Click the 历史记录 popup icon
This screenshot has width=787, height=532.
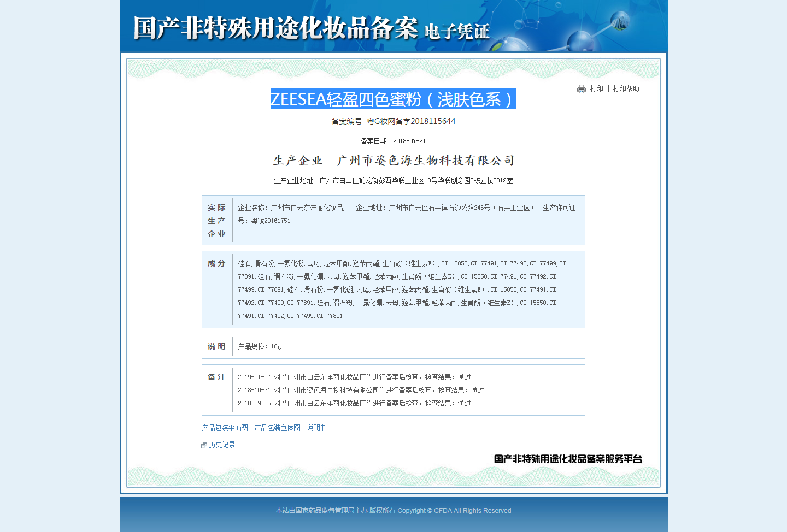pos(204,445)
